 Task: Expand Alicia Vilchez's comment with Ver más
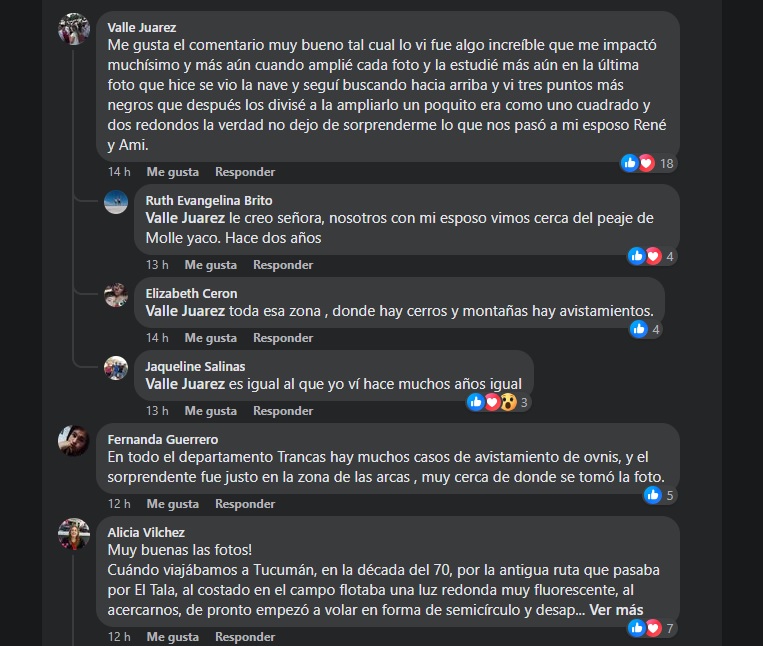tap(616, 610)
